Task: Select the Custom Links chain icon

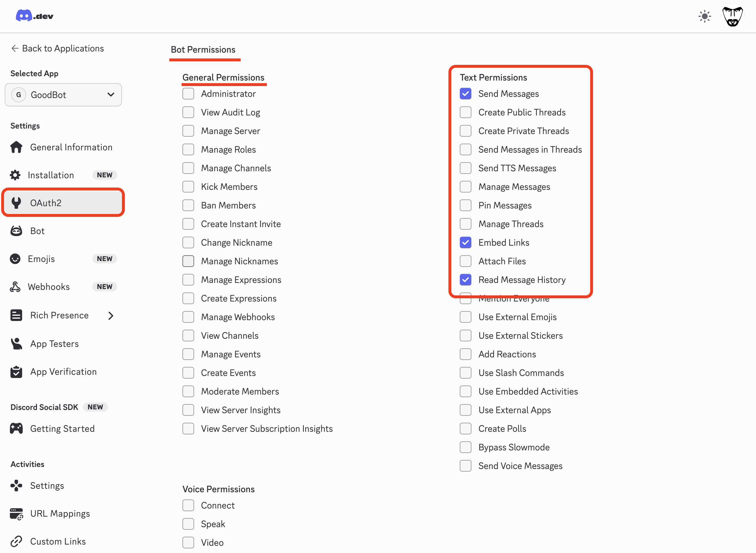Action: pyautogui.click(x=16, y=541)
